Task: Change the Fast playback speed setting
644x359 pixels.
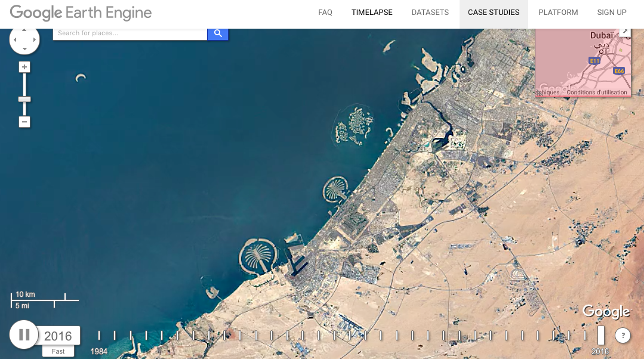Action: (58, 351)
